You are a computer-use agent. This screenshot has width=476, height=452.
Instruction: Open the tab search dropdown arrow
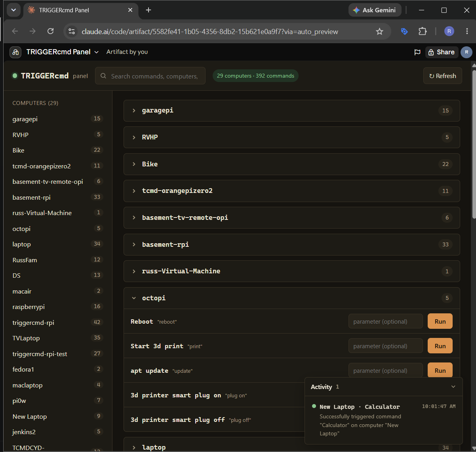pos(13,10)
